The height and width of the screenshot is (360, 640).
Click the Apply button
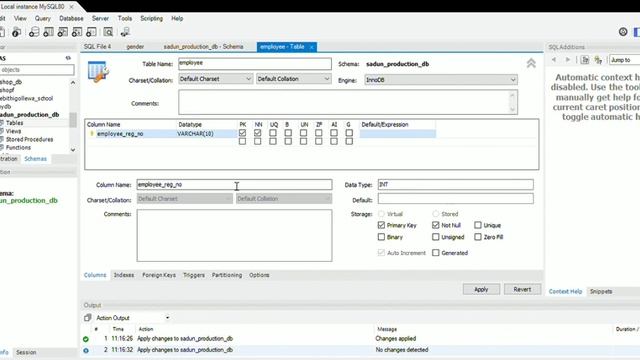tap(481, 289)
